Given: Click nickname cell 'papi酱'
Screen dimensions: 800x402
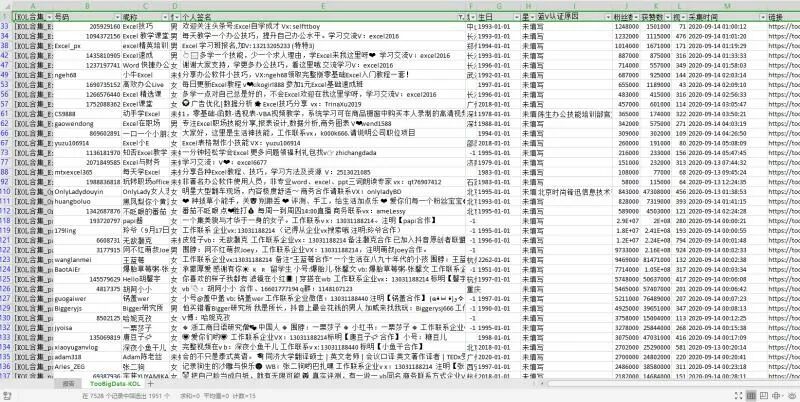Looking at the screenshot, I should pos(145,221).
